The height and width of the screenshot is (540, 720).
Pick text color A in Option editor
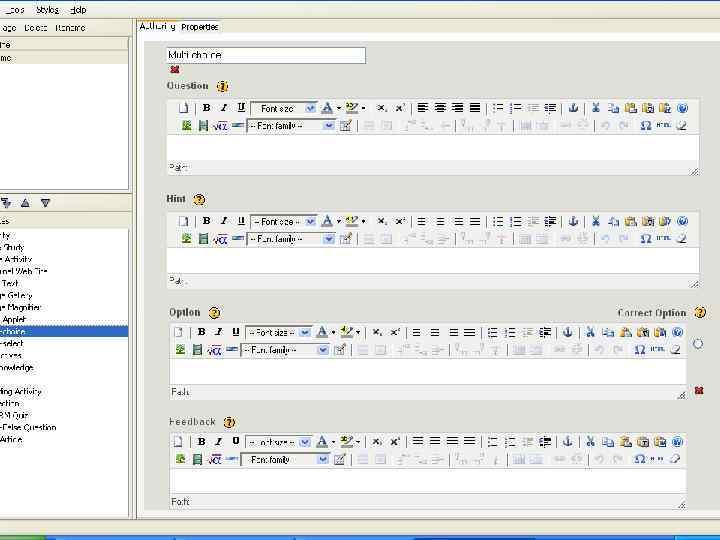click(x=321, y=332)
